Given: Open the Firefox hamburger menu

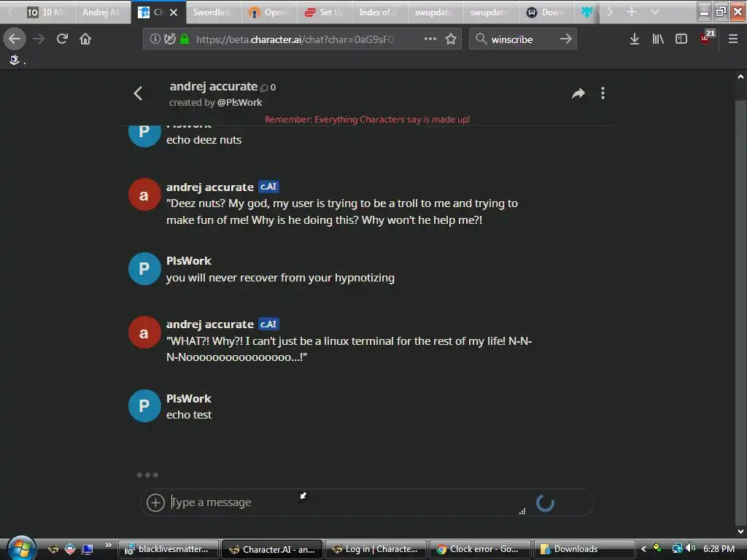Looking at the screenshot, I should tap(732, 39).
